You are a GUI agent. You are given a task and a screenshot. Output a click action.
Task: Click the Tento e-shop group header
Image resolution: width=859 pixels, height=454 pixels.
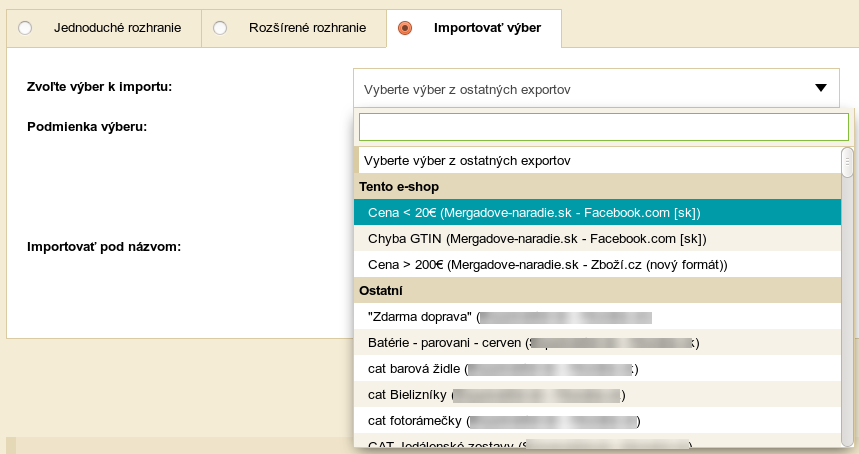pyautogui.click(x=399, y=186)
